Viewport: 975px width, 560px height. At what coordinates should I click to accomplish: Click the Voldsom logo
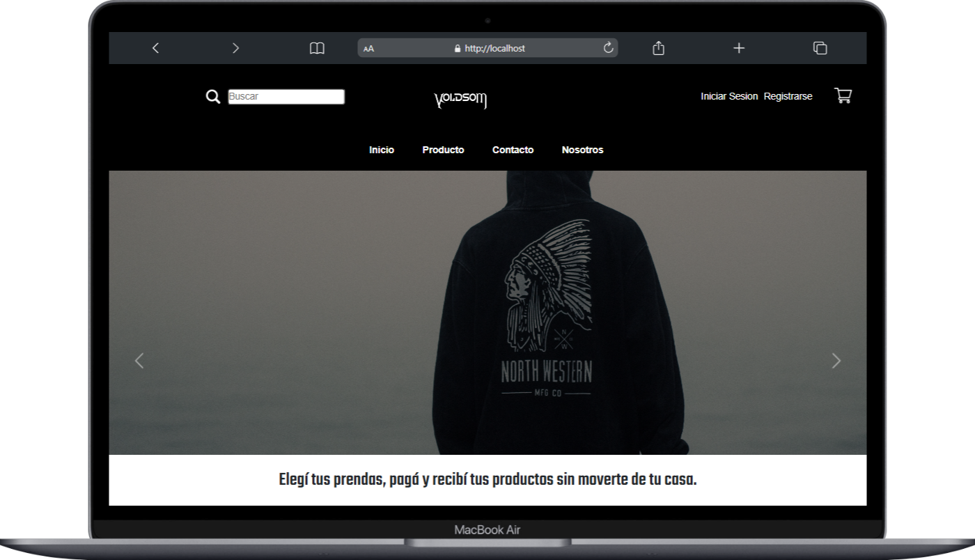(x=460, y=100)
